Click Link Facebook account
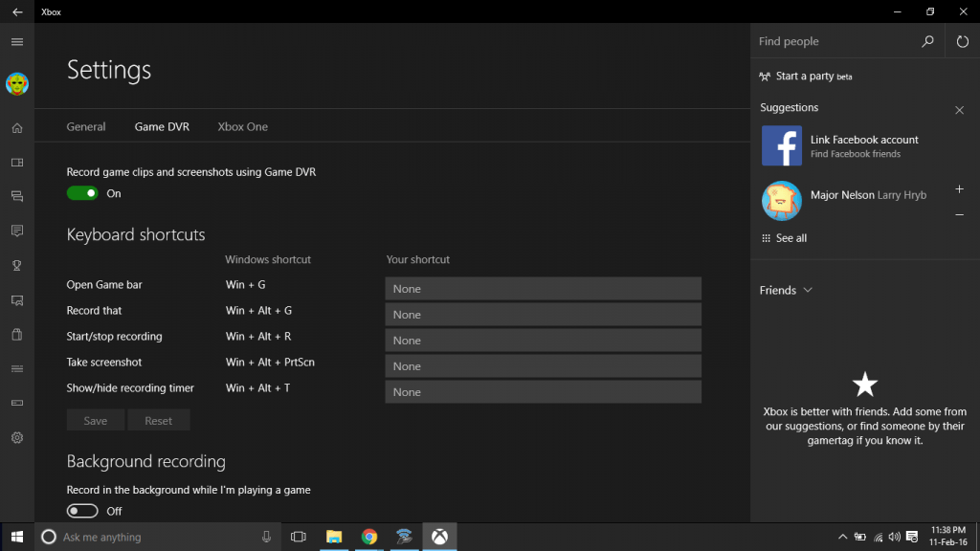This screenshot has height=551, width=980. 864,140
